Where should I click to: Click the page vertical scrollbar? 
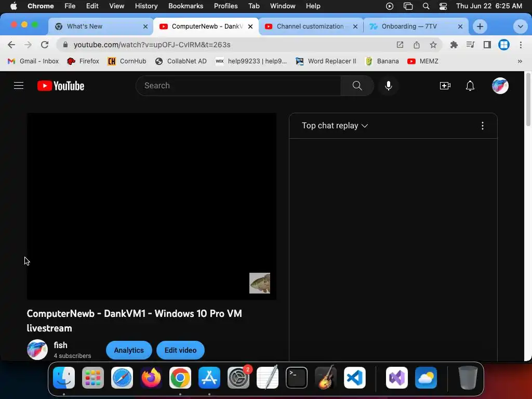(x=528, y=99)
